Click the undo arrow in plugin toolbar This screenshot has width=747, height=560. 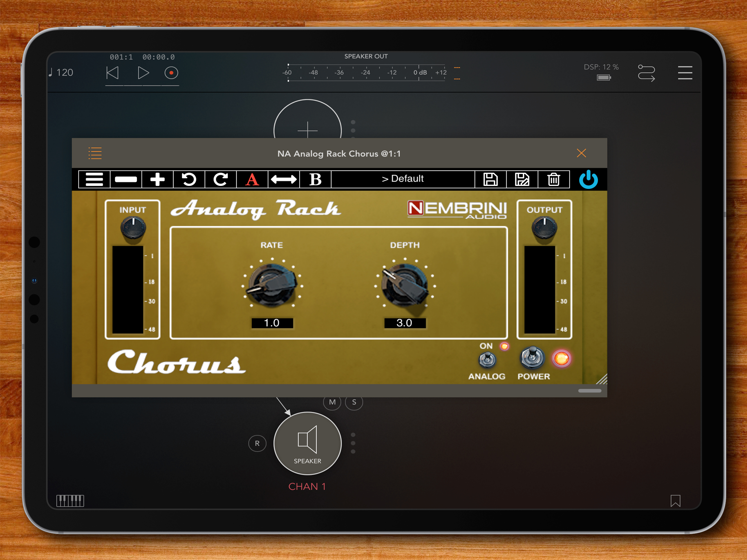point(189,179)
